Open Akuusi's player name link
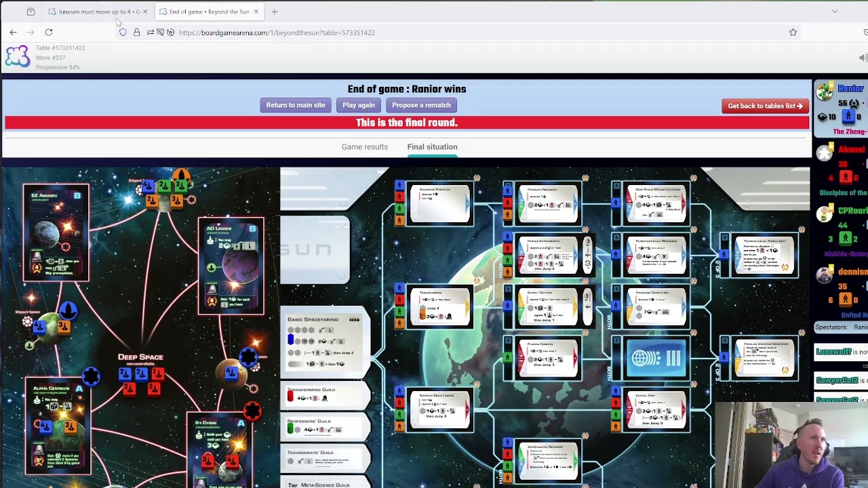This screenshot has width=868, height=488. 852,150
